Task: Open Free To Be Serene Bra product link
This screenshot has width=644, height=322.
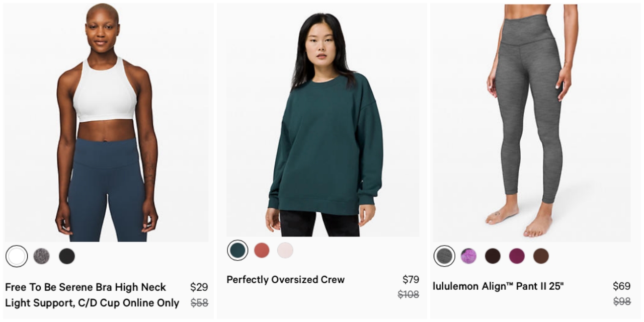Action: [92, 295]
